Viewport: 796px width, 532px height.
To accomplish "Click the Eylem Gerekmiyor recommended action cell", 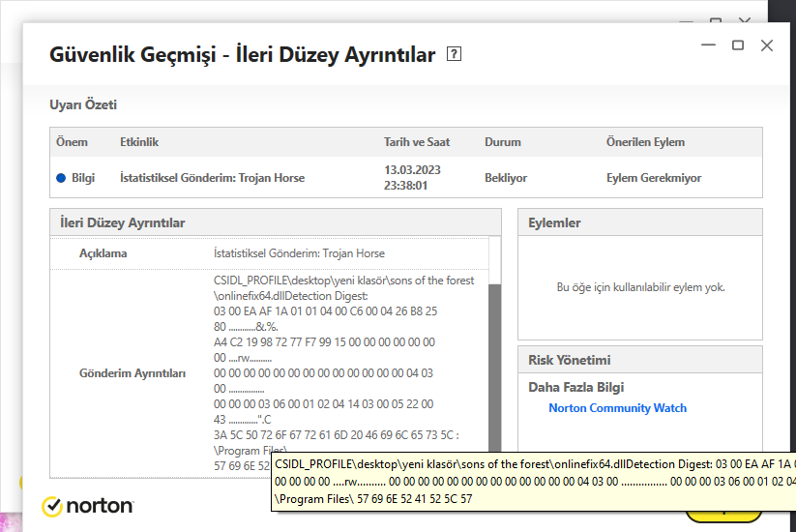I will coord(654,178).
